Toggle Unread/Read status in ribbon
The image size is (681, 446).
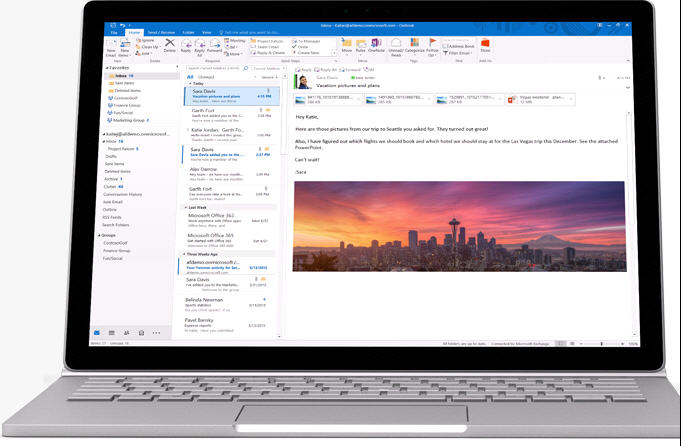click(394, 46)
